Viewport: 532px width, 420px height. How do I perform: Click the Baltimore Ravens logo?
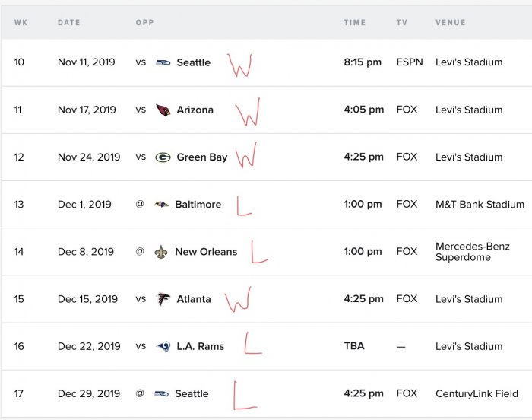point(161,204)
